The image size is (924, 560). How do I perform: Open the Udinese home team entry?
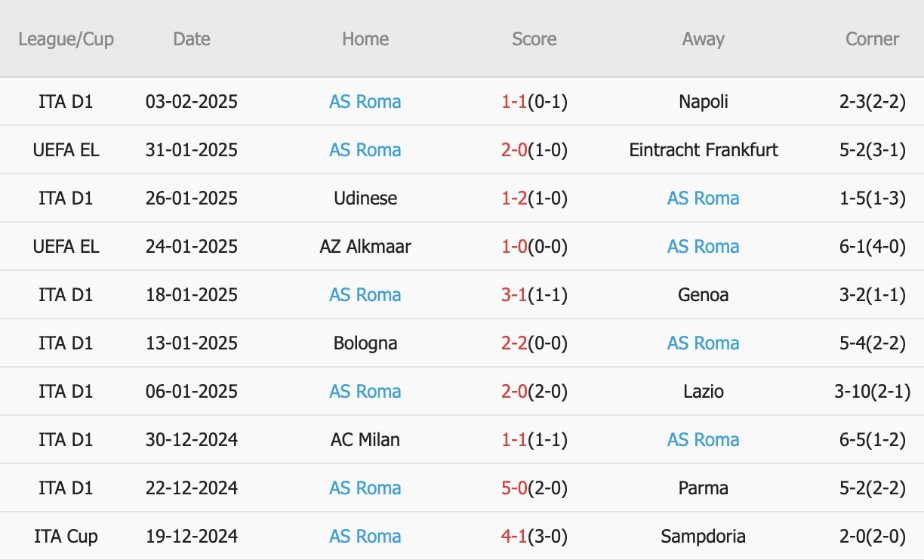click(365, 198)
